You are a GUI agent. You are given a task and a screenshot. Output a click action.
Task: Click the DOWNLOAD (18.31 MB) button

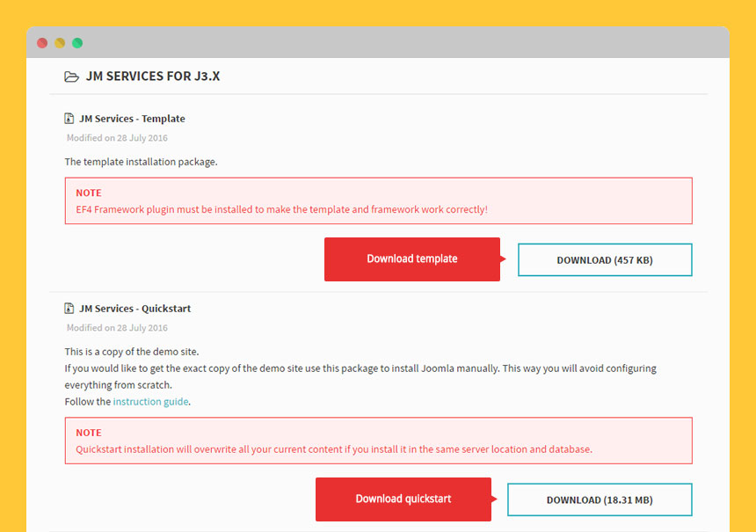point(600,499)
